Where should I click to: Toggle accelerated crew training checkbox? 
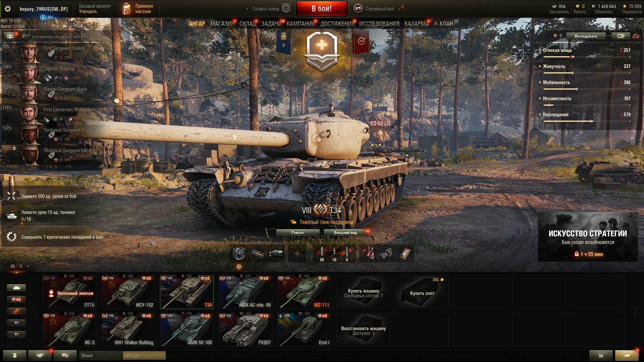coord(28,37)
